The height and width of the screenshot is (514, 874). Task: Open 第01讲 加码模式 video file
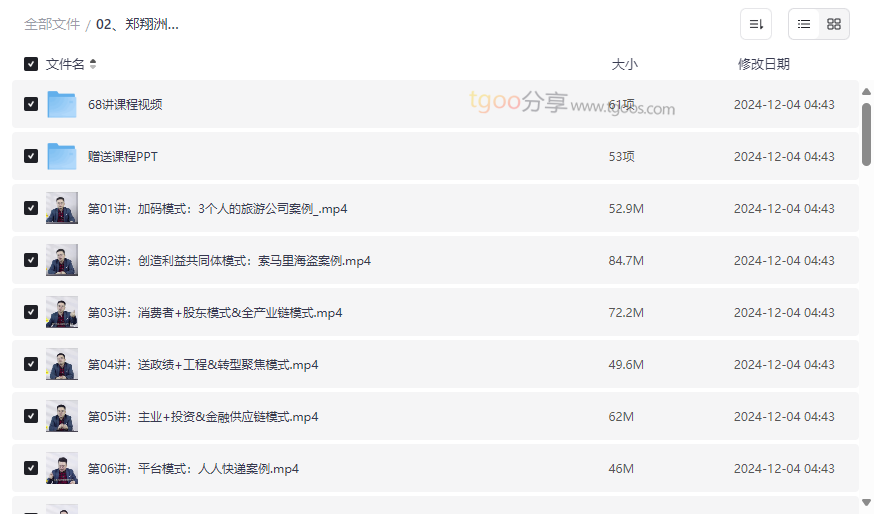click(x=217, y=208)
